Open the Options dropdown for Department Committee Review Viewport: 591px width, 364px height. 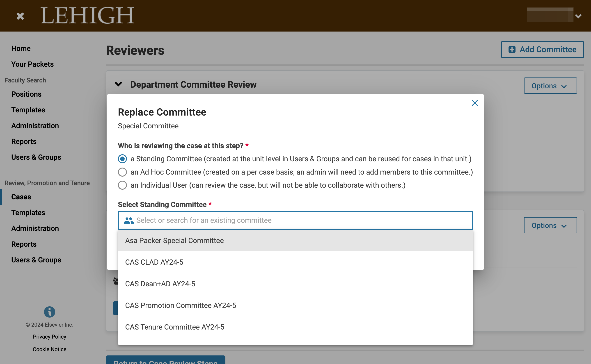click(550, 86)
